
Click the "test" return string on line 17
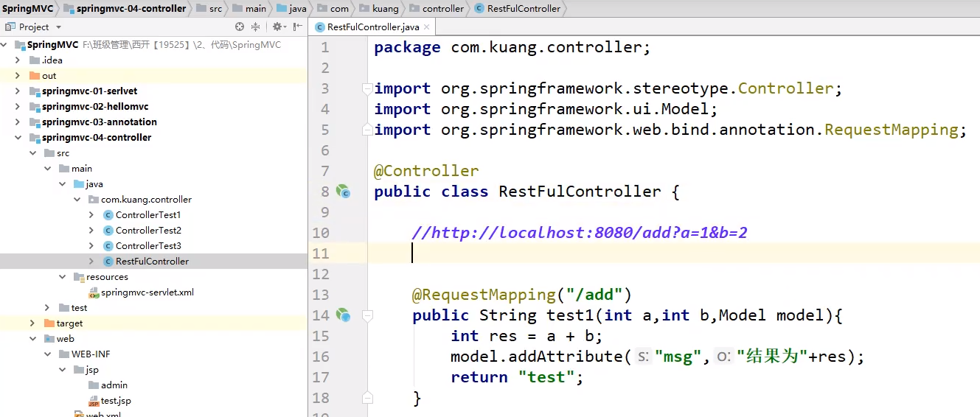[x=546, y=377]
